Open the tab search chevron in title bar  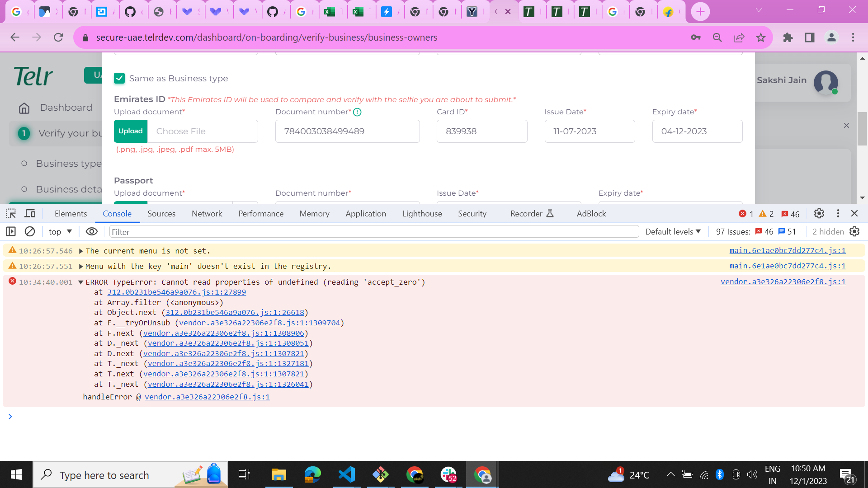click(x=759, y=10)
